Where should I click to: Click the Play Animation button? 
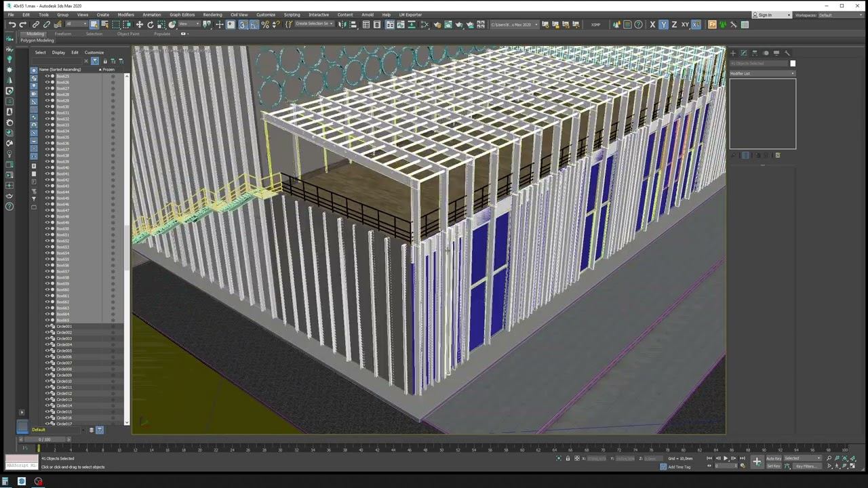click(726, 458)
